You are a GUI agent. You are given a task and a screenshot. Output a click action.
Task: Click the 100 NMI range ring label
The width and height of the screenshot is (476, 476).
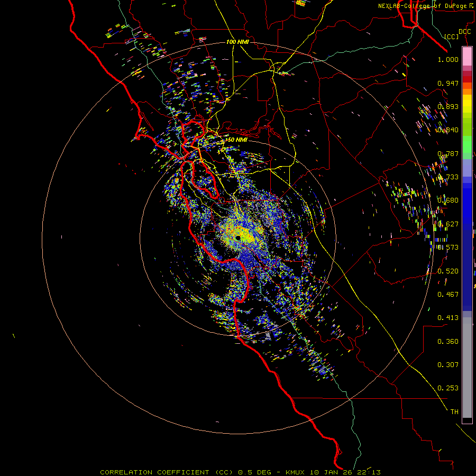point(237,42)
